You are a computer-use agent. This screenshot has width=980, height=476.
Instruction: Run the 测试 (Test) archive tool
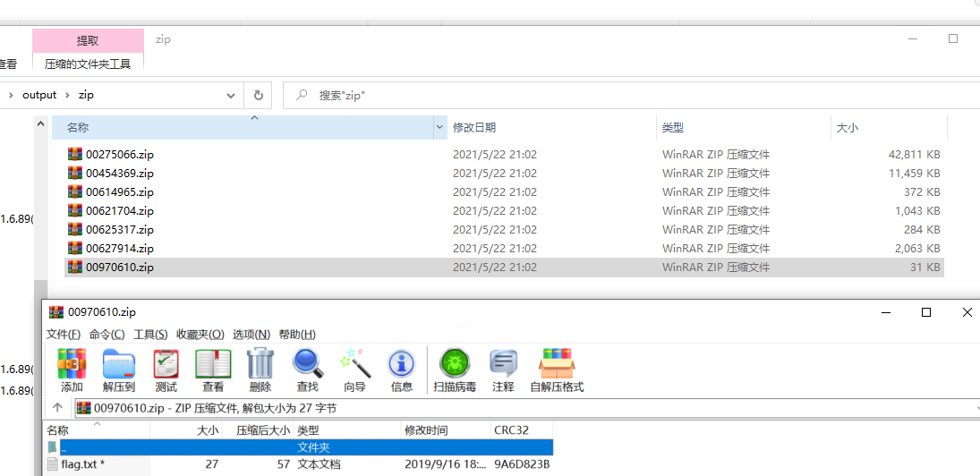(x=166, y=370)
